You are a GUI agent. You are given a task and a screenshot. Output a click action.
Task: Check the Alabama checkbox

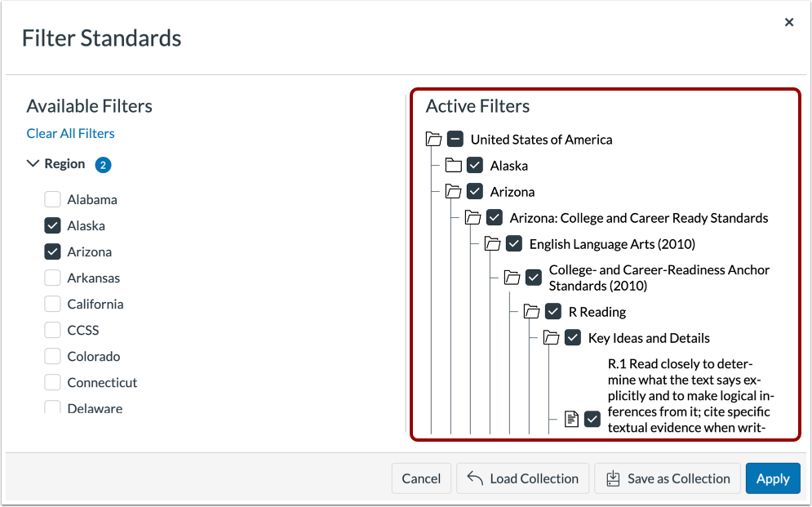[52, 199]
